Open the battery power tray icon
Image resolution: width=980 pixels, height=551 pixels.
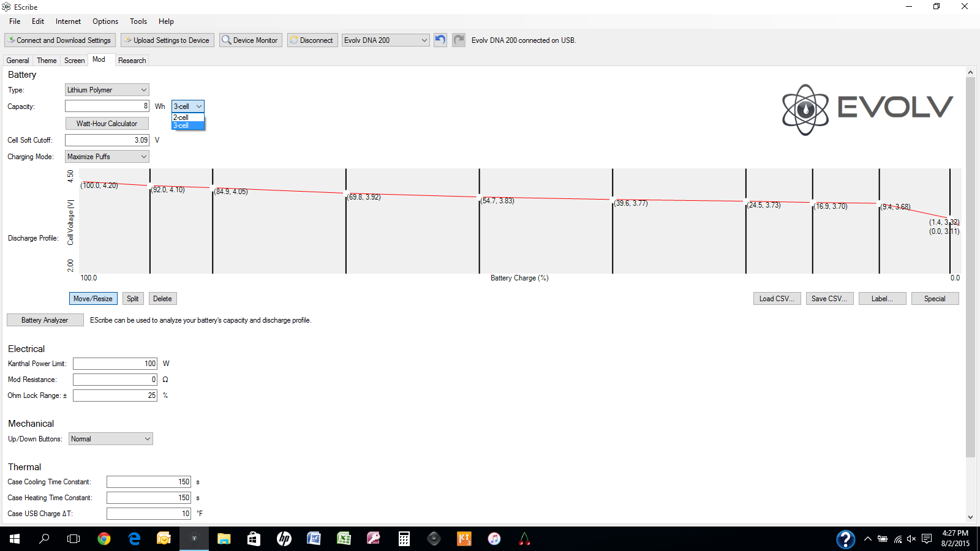883,539
